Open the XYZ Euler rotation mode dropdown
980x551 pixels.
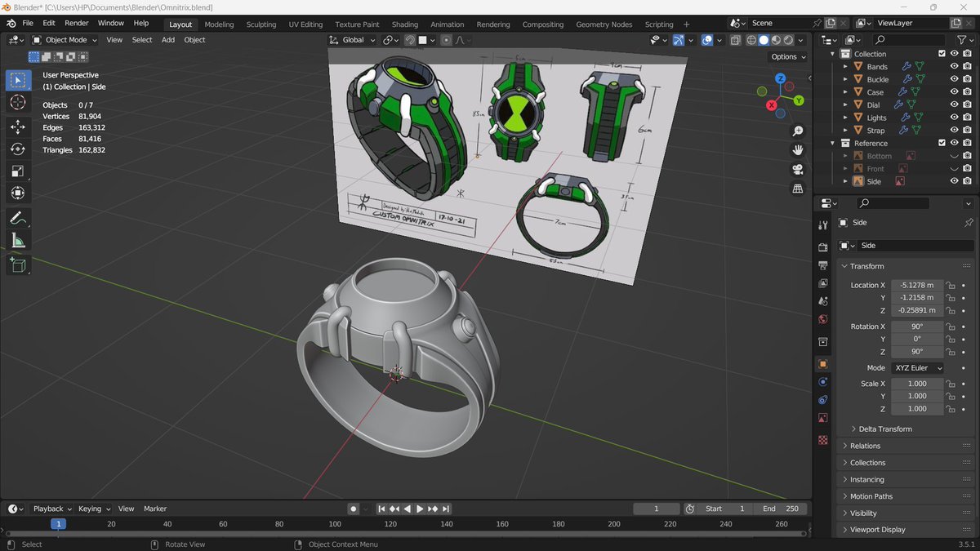[x=917, y=368]
